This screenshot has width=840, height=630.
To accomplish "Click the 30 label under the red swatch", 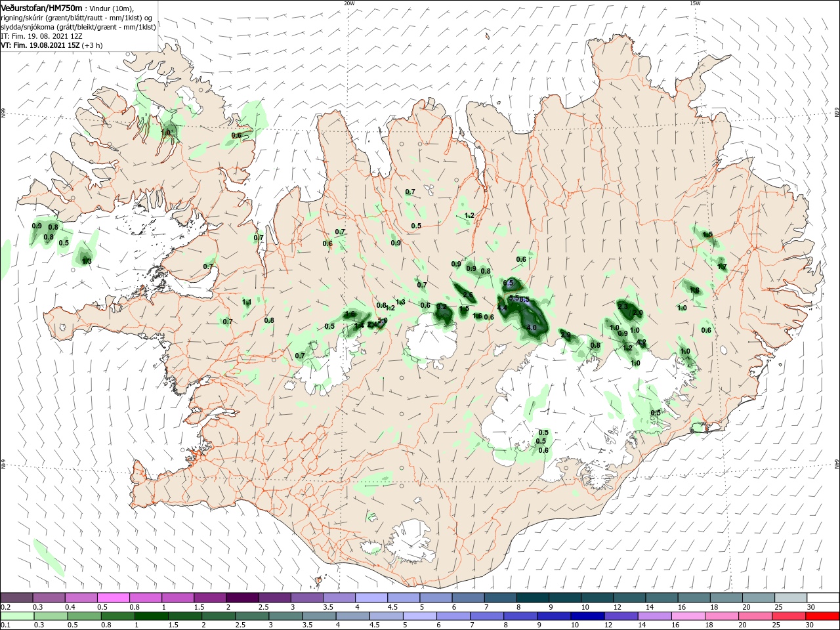I will coord(811,626).
